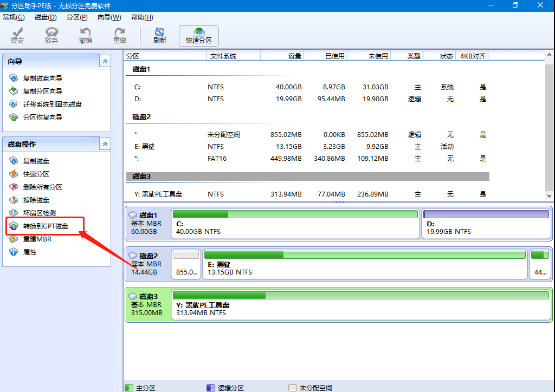
Task: Click the 擦除磁盘 icon
Action: tap(14, 200)
